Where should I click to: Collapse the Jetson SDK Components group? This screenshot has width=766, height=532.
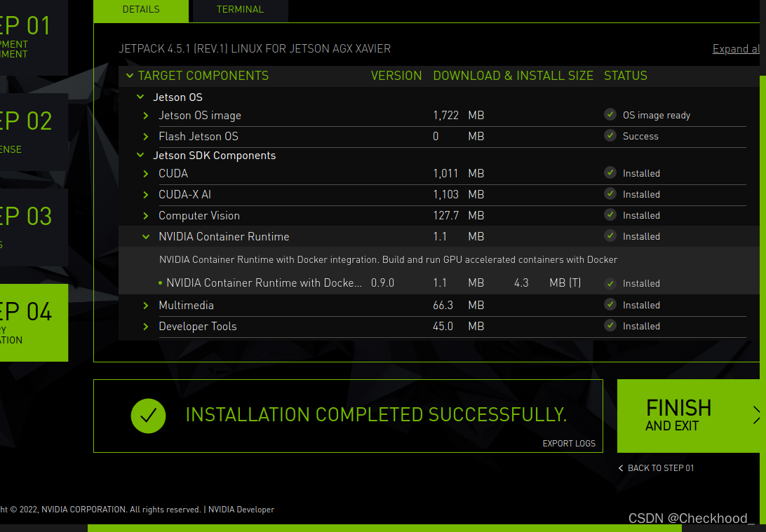(x=141, y=155)
